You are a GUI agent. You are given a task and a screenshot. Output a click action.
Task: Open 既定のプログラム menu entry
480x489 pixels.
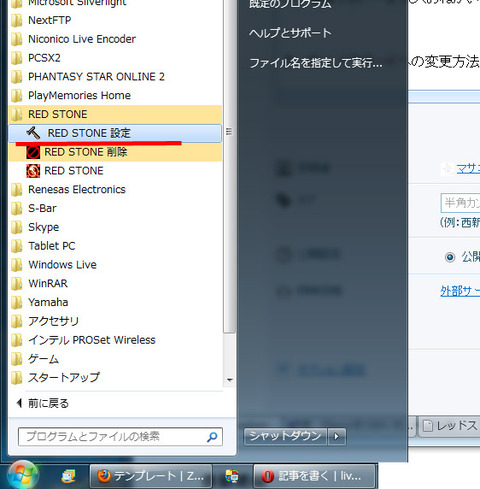290,4
